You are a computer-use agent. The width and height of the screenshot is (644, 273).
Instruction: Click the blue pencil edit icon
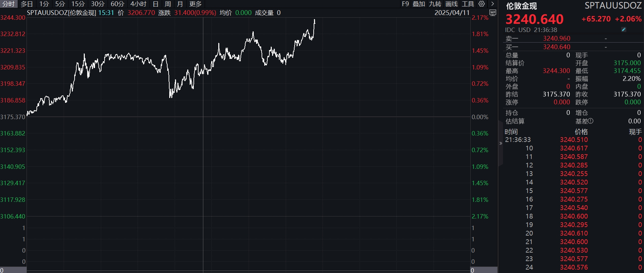point(624,30)
